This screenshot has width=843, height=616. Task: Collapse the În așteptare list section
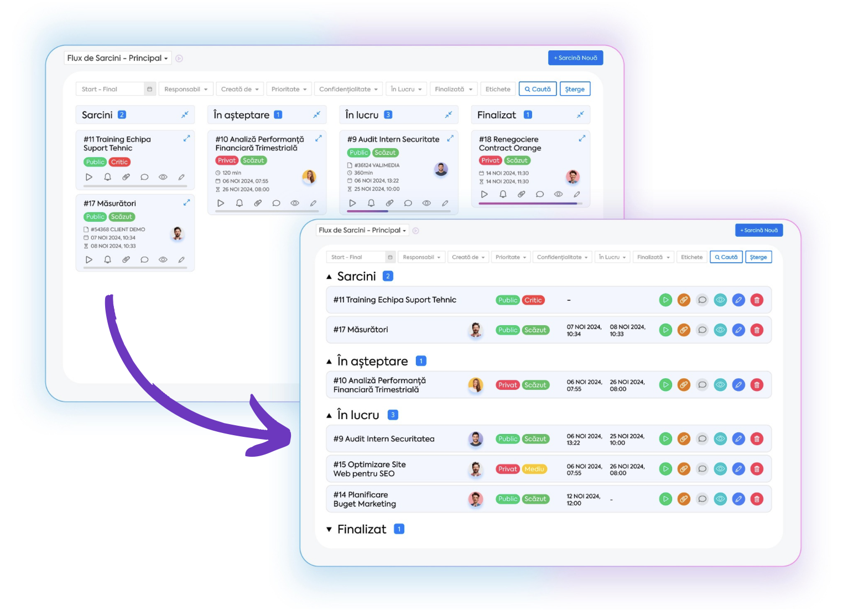coord(329,362)
